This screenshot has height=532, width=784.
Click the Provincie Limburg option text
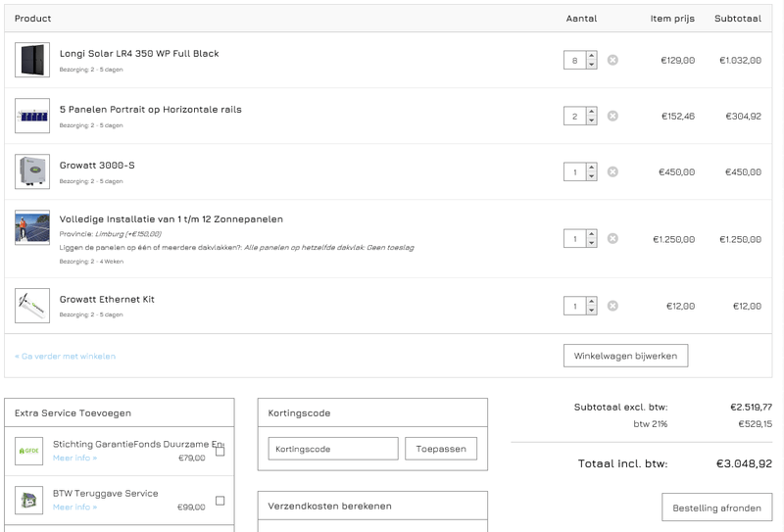(x=111, y=234)
